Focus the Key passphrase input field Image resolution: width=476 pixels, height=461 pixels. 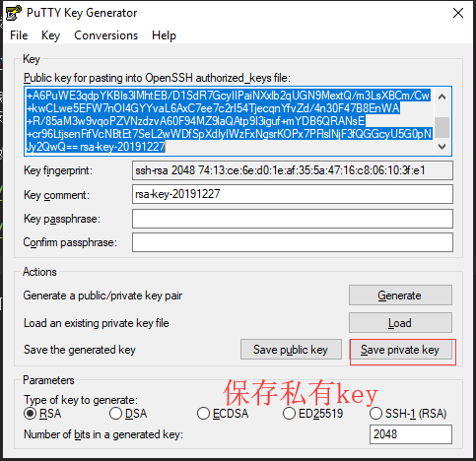[x=293, y=219]
